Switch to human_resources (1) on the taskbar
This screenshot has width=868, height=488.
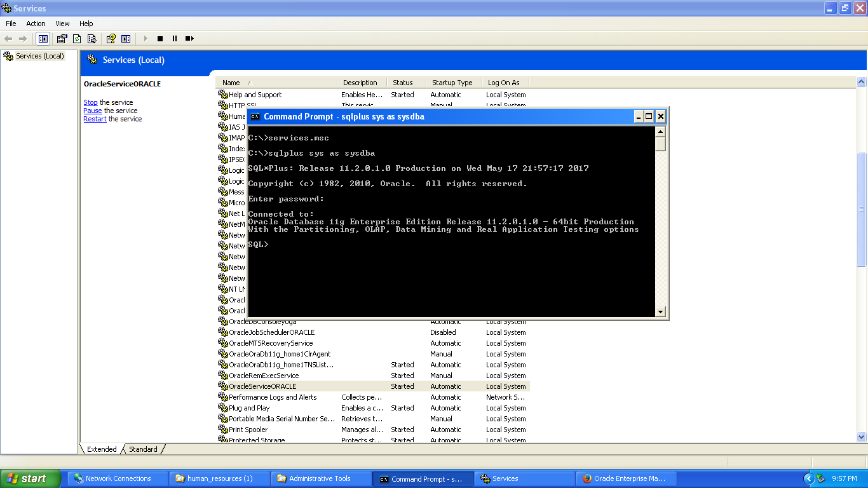tap(219, 478)
